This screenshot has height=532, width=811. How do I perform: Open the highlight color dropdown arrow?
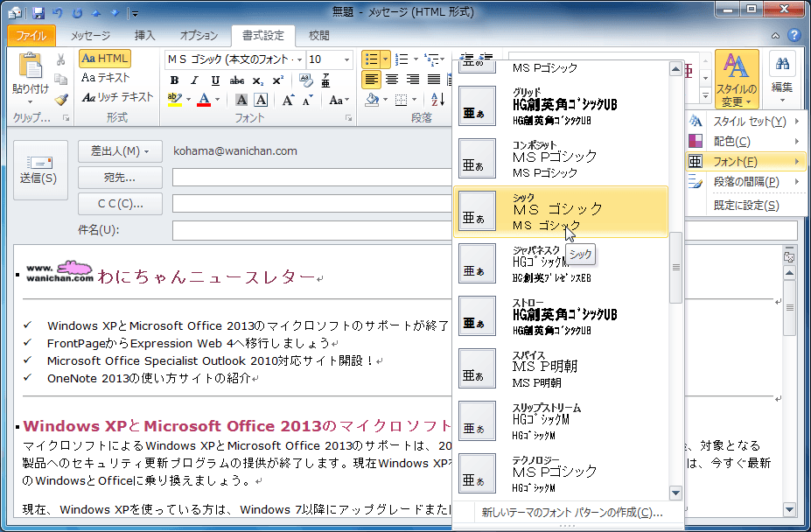tap(188, 100)
